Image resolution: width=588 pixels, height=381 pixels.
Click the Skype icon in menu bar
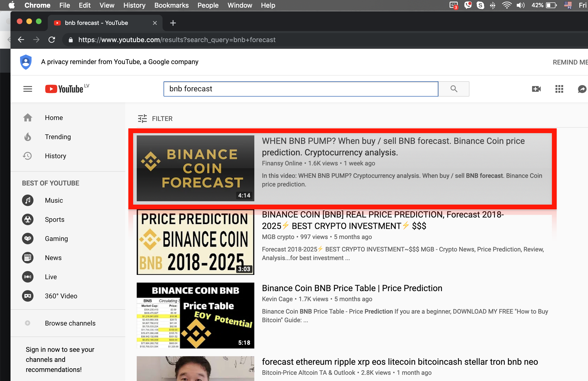pos(480,5)
